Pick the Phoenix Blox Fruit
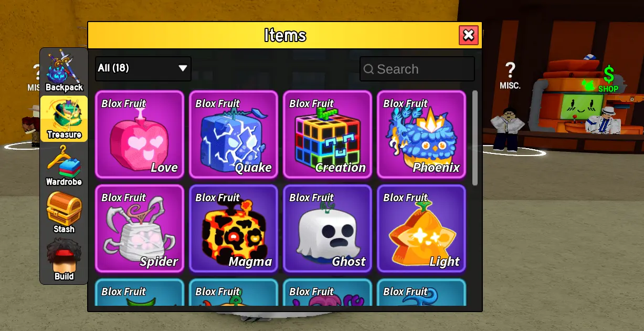The image size is (644, 331). pos(421,135)
